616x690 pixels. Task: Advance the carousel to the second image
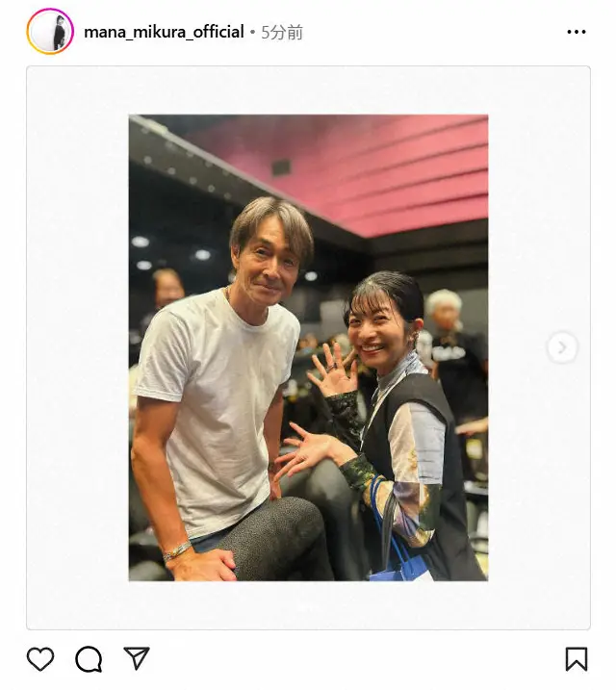tap(562, 347)
